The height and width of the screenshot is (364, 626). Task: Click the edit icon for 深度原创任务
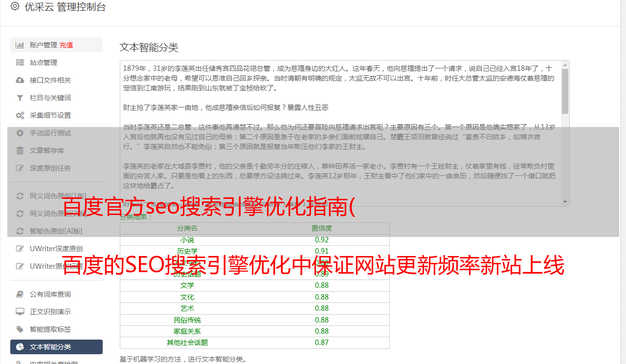[x=20, y=168]
